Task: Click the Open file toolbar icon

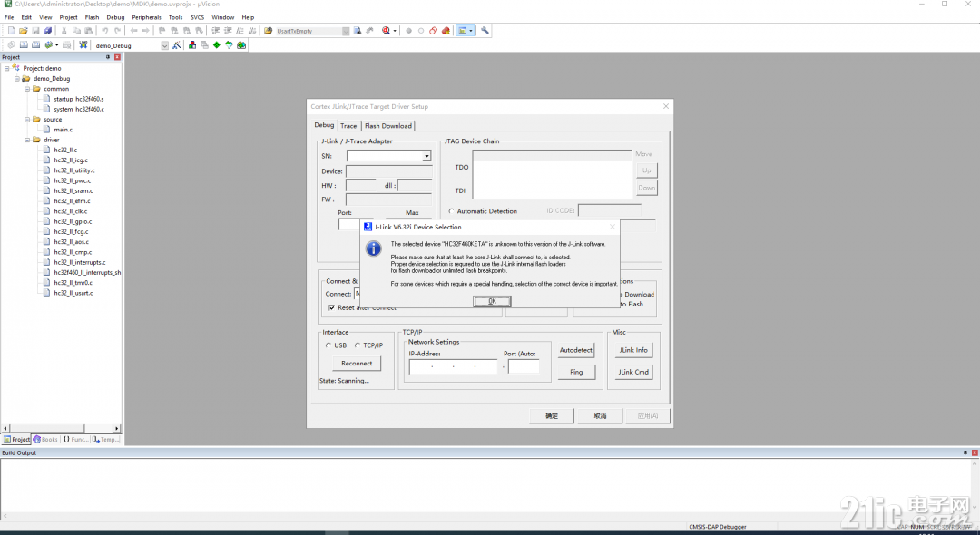Action: tap(23, 31)
